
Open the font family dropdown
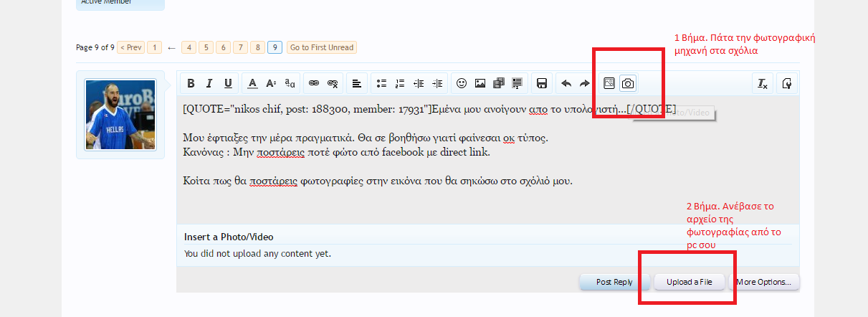tap(290, 84)
